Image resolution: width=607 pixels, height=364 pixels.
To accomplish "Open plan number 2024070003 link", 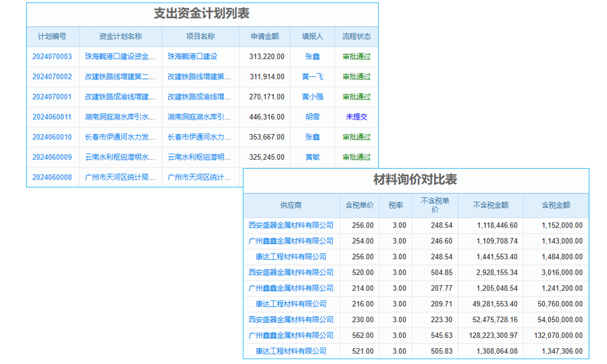I will click(x=52, y=56).
